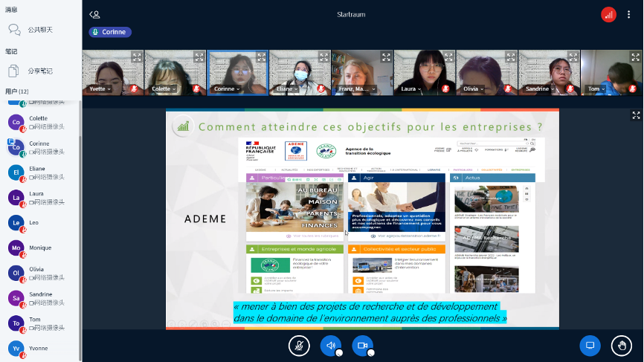Toggle the user list panel icon
The image size is (644, 362).
pyautogui.click(x=94, y=14)
